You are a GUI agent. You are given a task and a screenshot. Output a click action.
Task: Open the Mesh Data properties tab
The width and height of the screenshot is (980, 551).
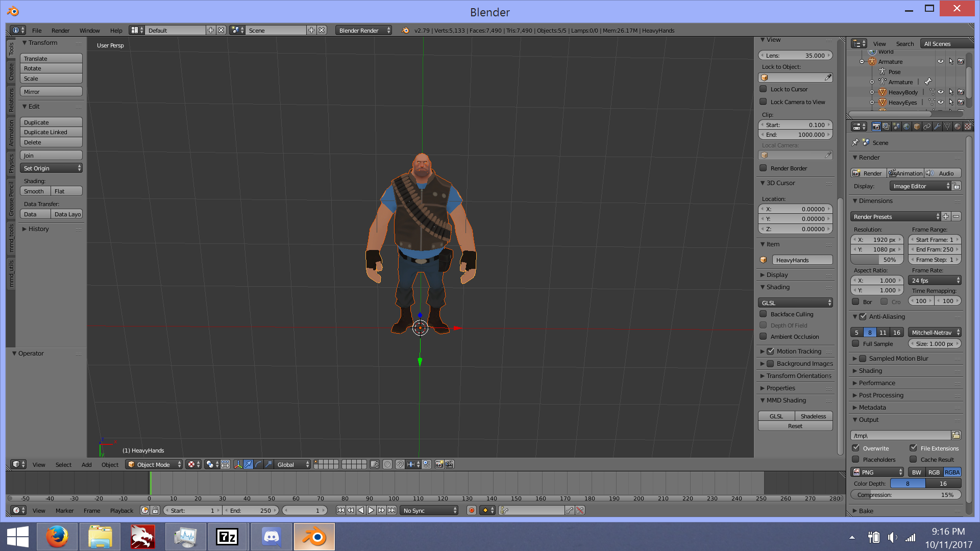947,127
